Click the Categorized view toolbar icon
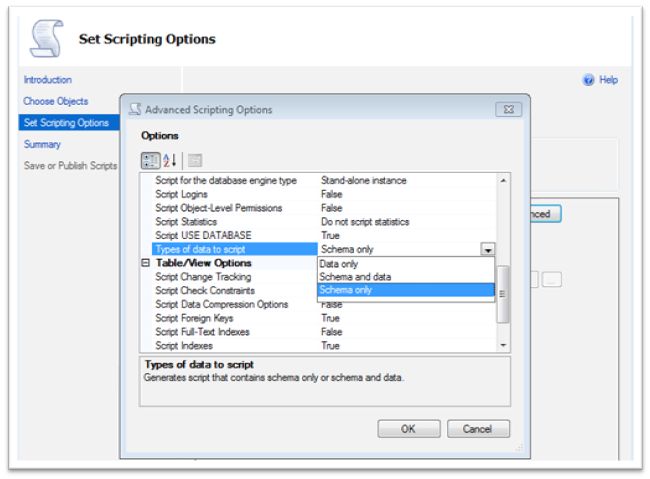 click(150, 160)
